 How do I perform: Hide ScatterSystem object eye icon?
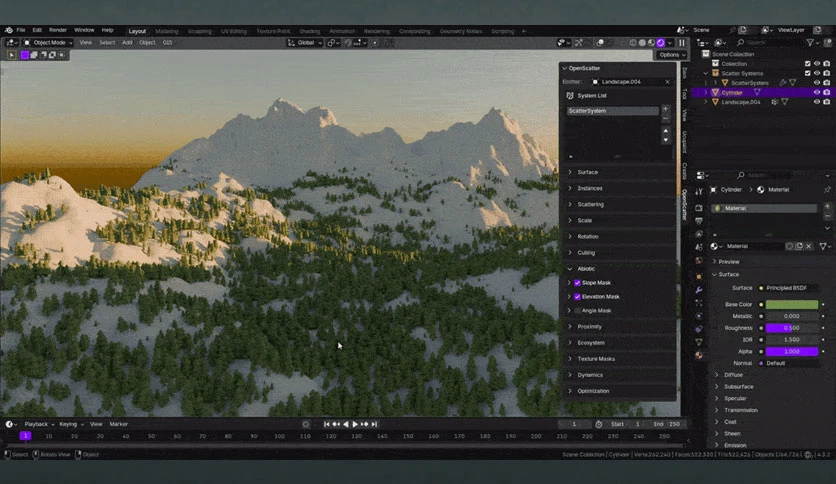[x=817, y=83]
